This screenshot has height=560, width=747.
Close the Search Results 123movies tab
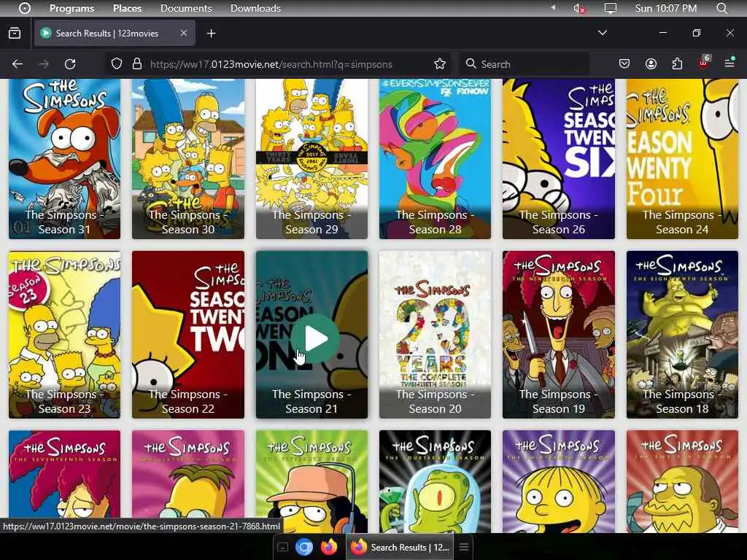pyautogui.click(x=184, y=33)
